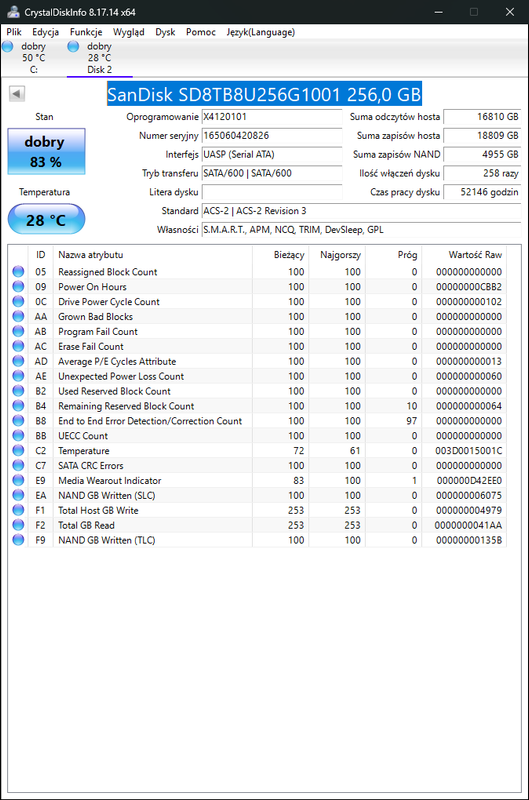Click the Własności features field
Viewport: 529px width, 800px height.
tap(361, 230)
